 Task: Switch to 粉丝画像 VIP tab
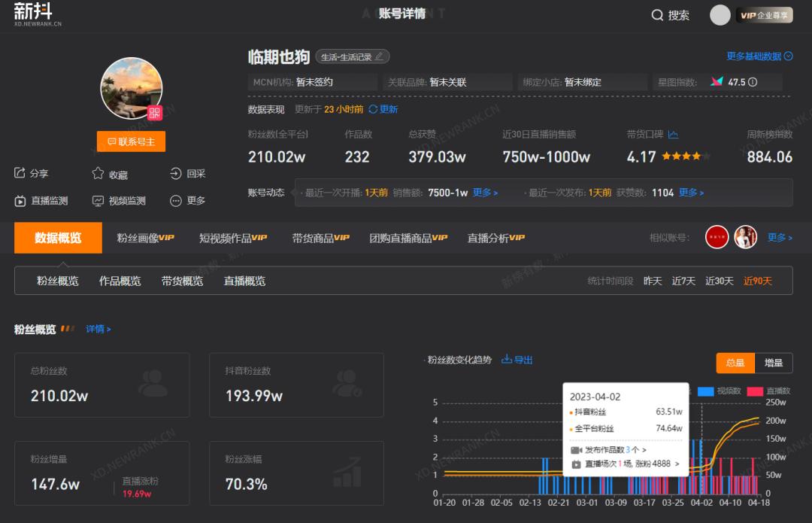click(x=146, y=238)
